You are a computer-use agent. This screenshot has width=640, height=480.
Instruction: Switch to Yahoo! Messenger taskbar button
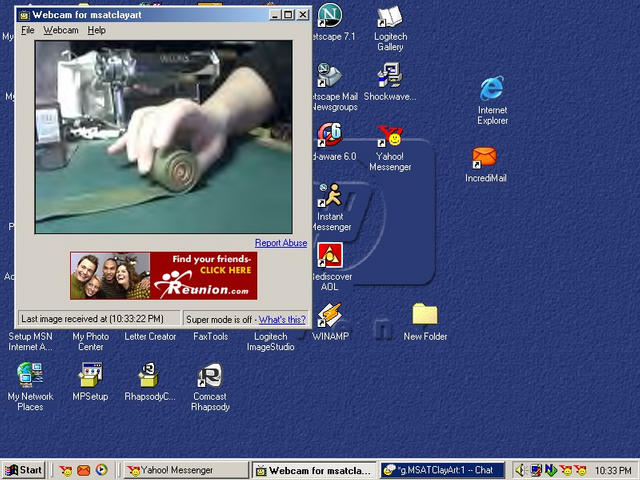click(x=186, y=470)
